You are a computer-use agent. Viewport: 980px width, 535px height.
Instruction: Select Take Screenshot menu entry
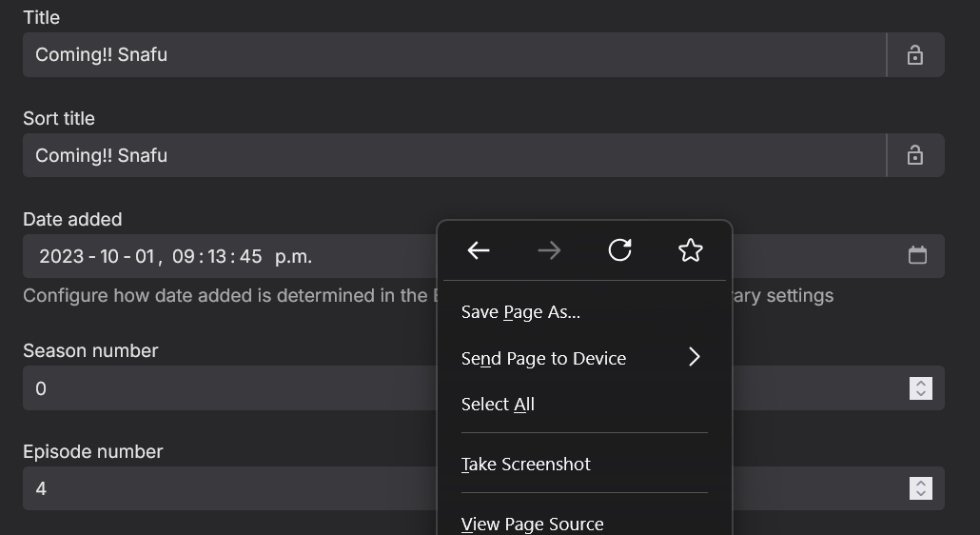[x=525, y=465]
